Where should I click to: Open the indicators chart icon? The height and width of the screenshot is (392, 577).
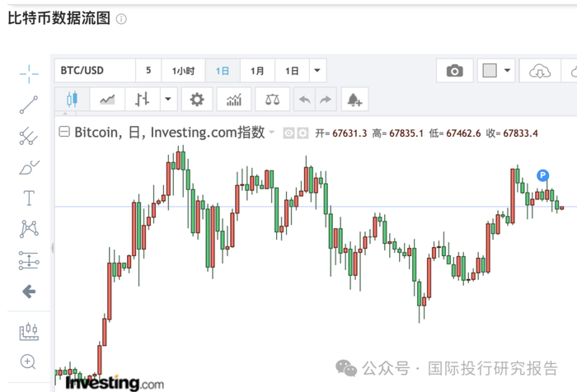coord(234,100)
